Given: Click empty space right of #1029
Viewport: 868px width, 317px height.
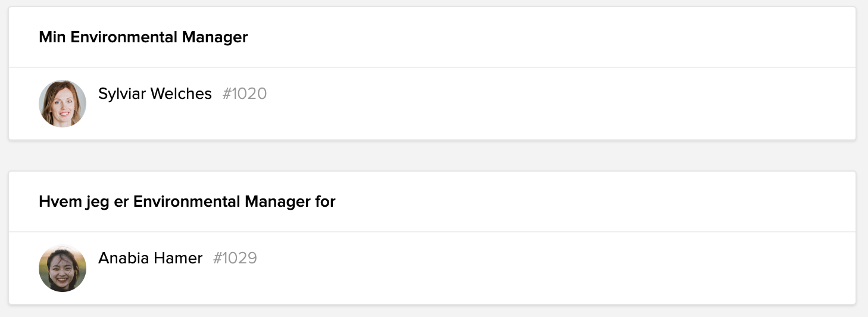Looking at the screenshot, I should (536, 268).
